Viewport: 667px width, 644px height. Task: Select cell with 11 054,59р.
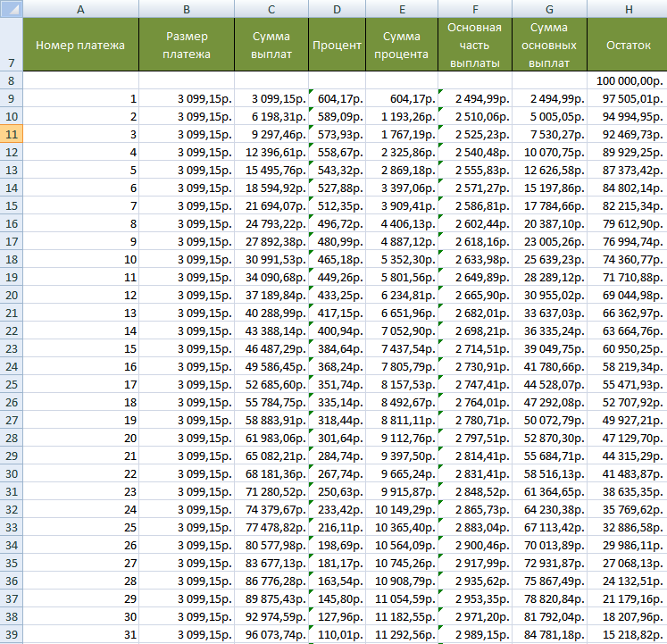(402, 598)
